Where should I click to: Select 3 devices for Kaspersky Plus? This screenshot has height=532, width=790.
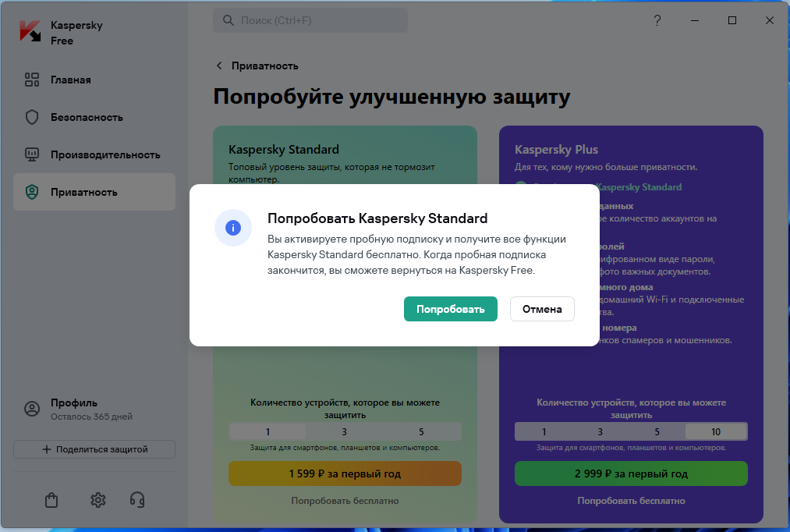tap(600, 431)
